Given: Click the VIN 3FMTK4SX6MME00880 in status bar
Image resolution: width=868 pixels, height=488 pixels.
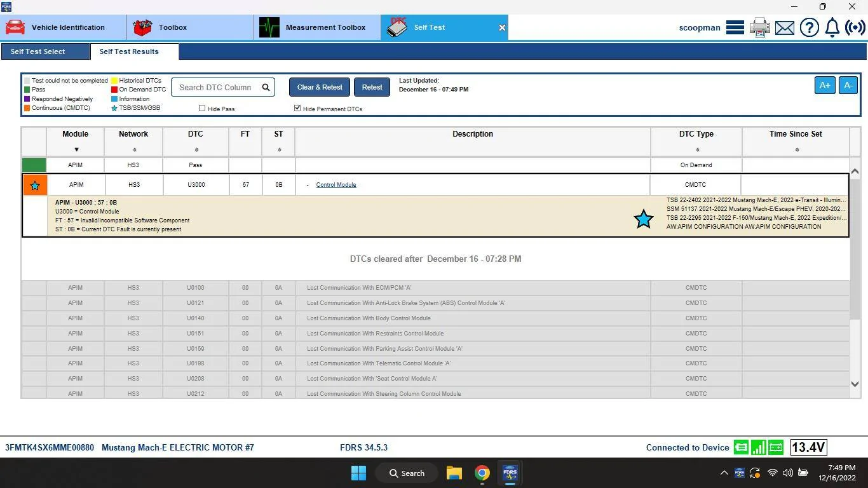Looking at the screenshot, I should [50, 447].
